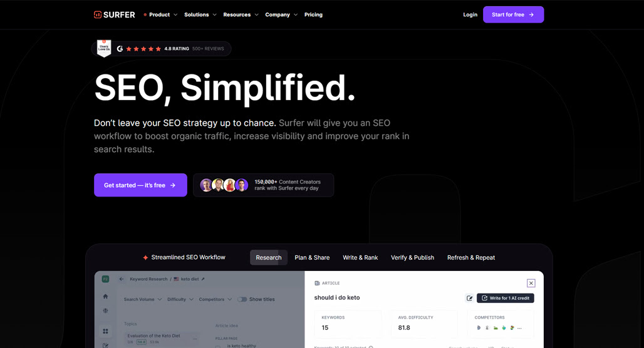Image resolution: width=644 pixels, height=348 pixels.
Task: Expand the Difficulty filter
Action: (x=180, y=300)
